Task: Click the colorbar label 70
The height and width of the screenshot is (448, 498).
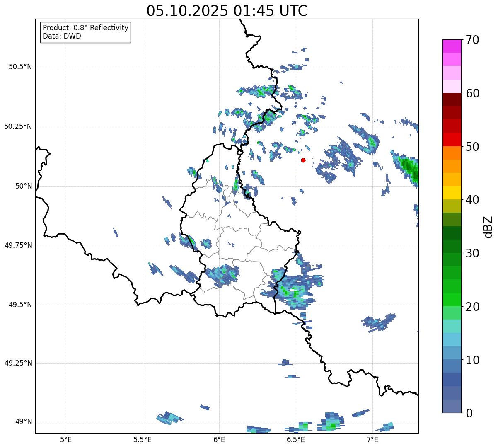Action: click(473, 40)
